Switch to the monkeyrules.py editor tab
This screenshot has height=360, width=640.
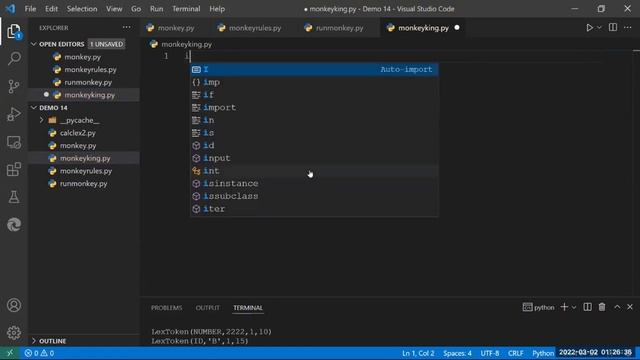point(255,28)
